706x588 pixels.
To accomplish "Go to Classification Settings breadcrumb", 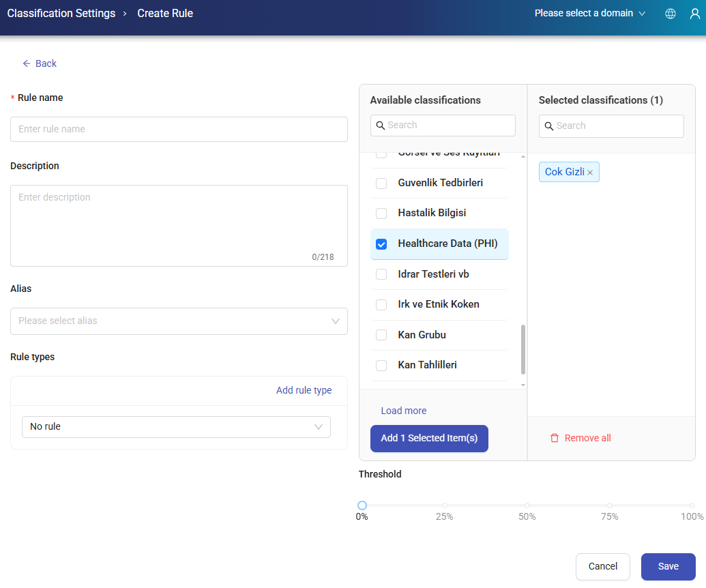I will tap(61, 13).
